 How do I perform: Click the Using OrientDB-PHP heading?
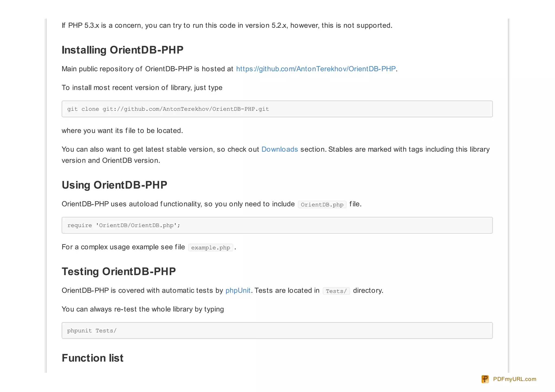(114, 185)
